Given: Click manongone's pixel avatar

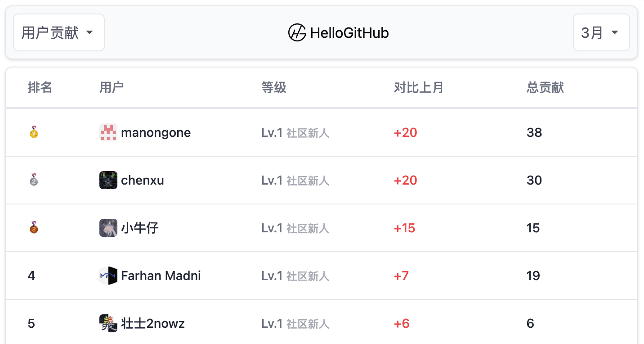Looking at the screenshot, I should (x=108, y=132).
